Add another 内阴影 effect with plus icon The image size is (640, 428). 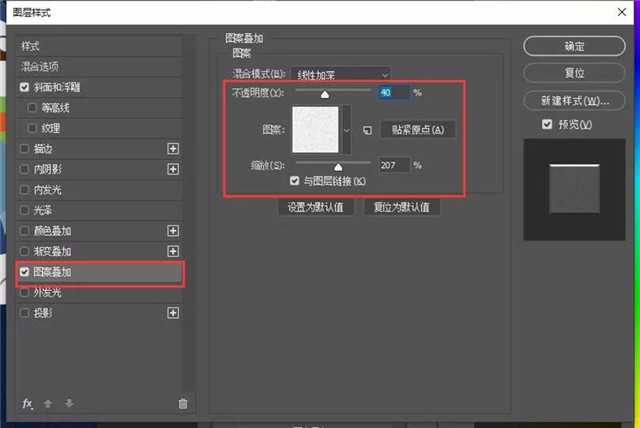click(x=173, y=169)
